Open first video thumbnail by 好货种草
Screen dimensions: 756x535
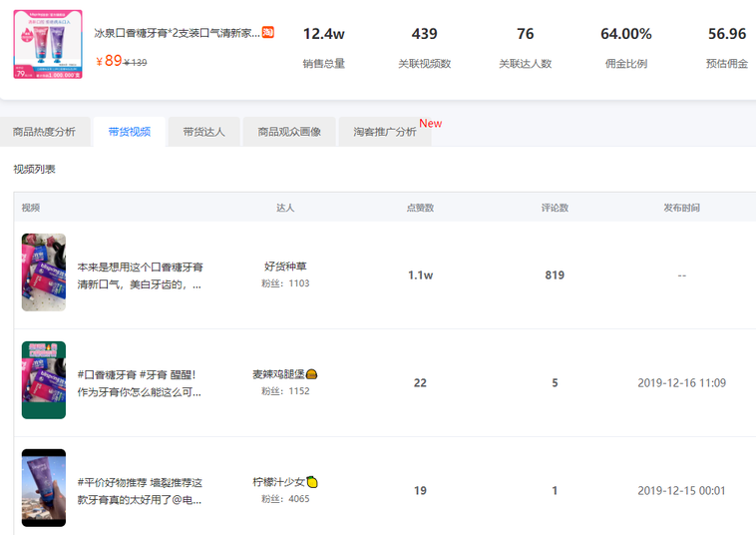44,272
